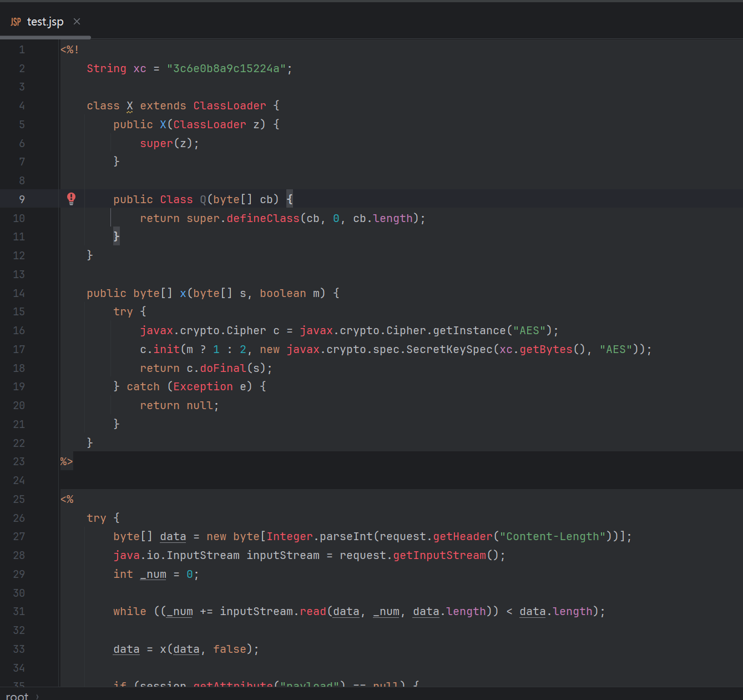Click SecretKeySpec on line 17
This screenshot has height=700, width=743.
coord(449,349)
